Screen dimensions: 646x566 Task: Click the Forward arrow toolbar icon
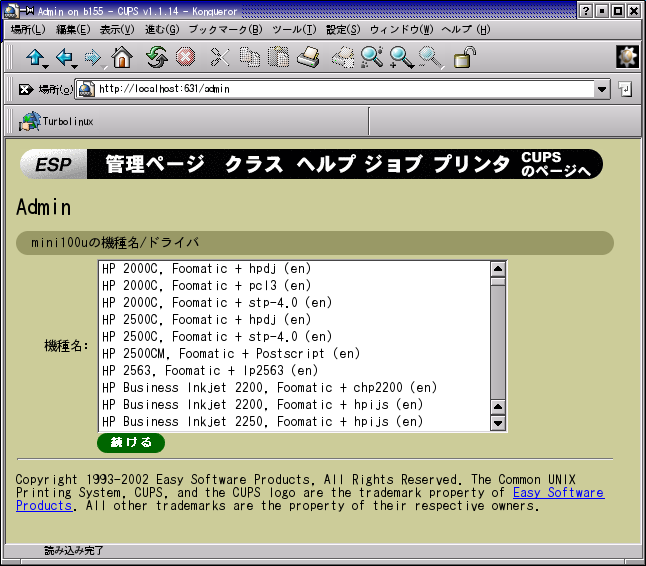[x=93, y=57]
